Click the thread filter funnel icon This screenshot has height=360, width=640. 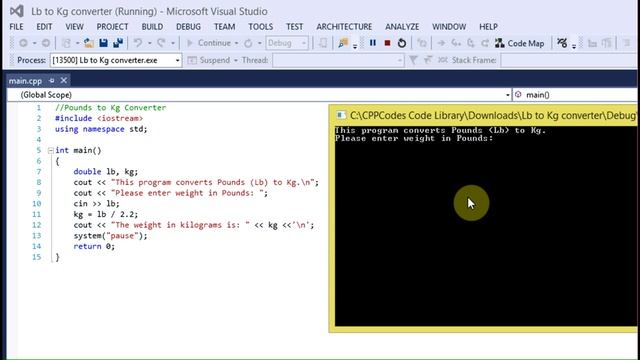413,60
